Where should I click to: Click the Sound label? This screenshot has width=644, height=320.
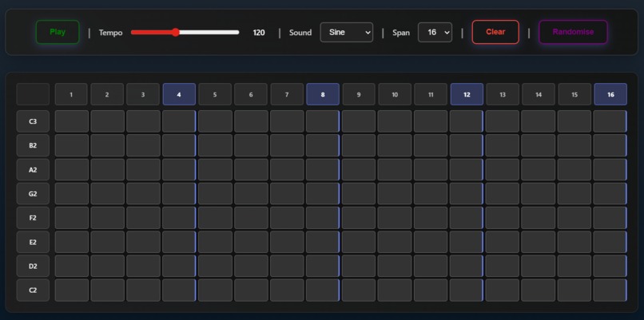(300, 33)
